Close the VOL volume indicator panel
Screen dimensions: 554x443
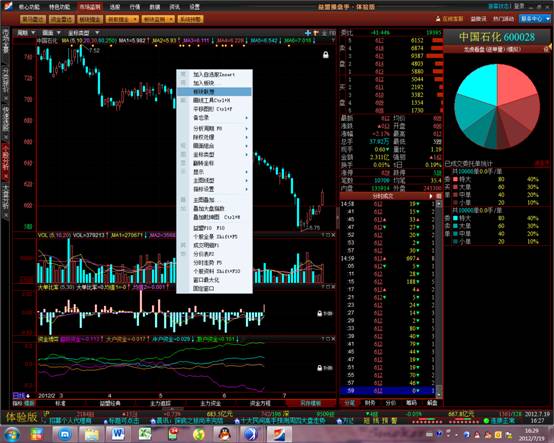[333, 235]
